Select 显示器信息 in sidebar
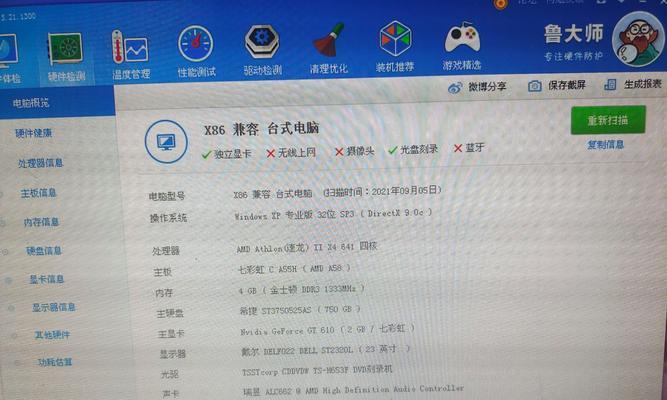This screenshot has width=667, height=400. [54, 307]
